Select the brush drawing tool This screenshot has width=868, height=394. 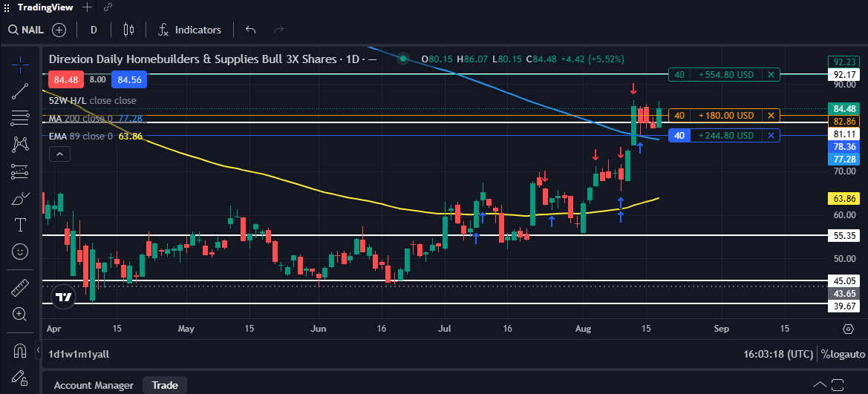[x=21, y=198]
